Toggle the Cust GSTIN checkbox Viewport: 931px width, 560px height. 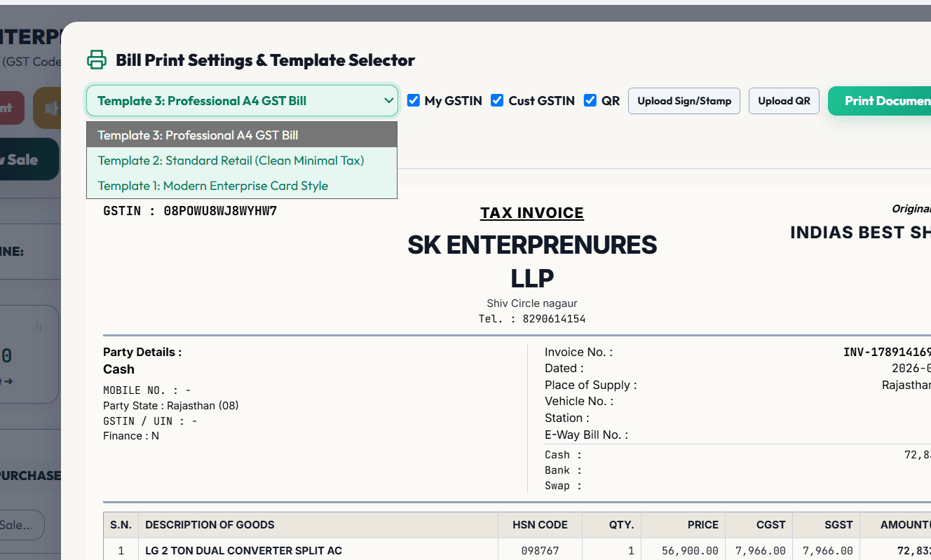pyautogui.click(x=497, y=100)
